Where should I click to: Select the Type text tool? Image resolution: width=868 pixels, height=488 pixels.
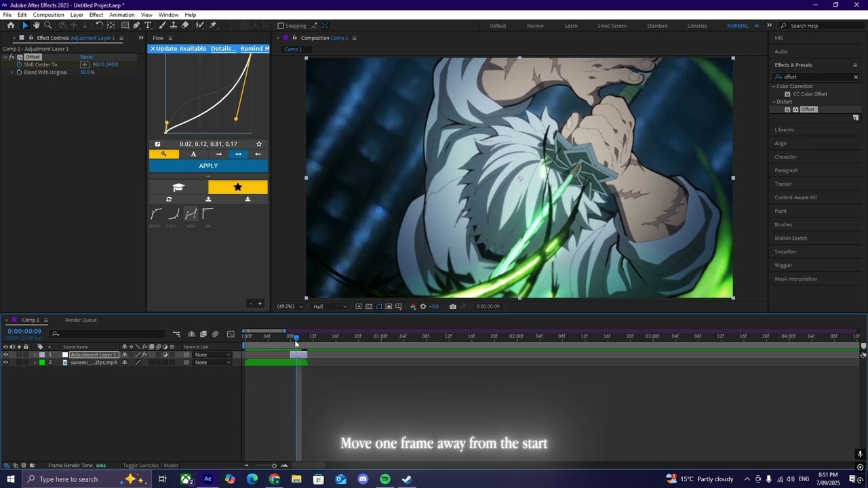coord(148,25)
